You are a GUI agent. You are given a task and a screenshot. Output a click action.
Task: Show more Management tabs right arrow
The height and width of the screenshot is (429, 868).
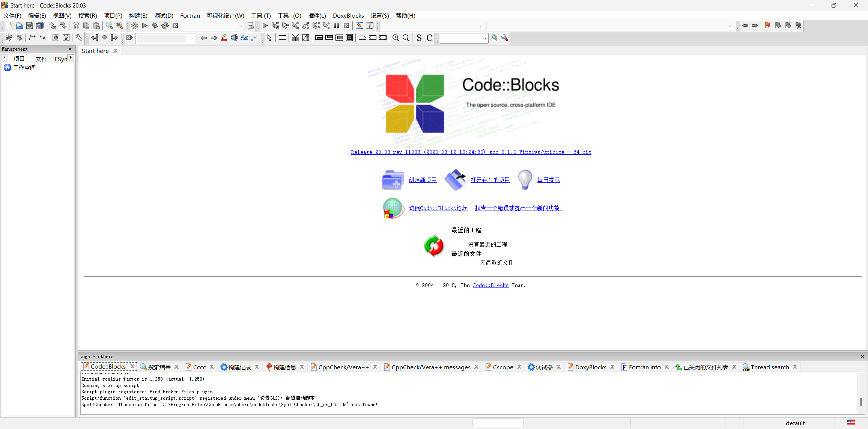click(71, 57)
